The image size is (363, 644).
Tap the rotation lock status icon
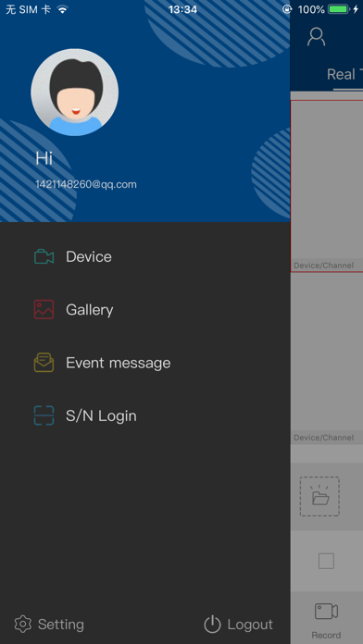287,9
